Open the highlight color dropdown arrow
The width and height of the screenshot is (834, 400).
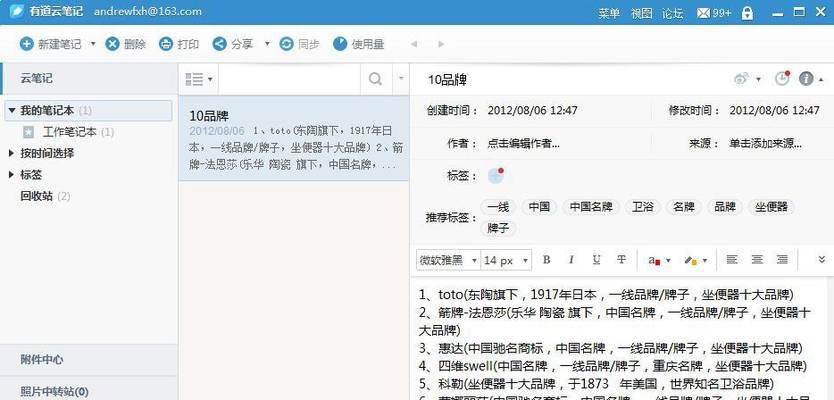pos(705,261)
